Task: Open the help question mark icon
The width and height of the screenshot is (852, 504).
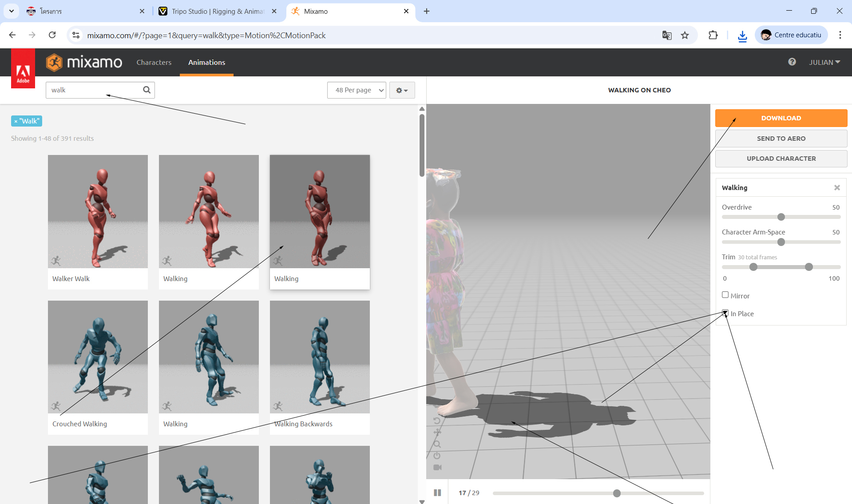Action: [x=792, y=62]
